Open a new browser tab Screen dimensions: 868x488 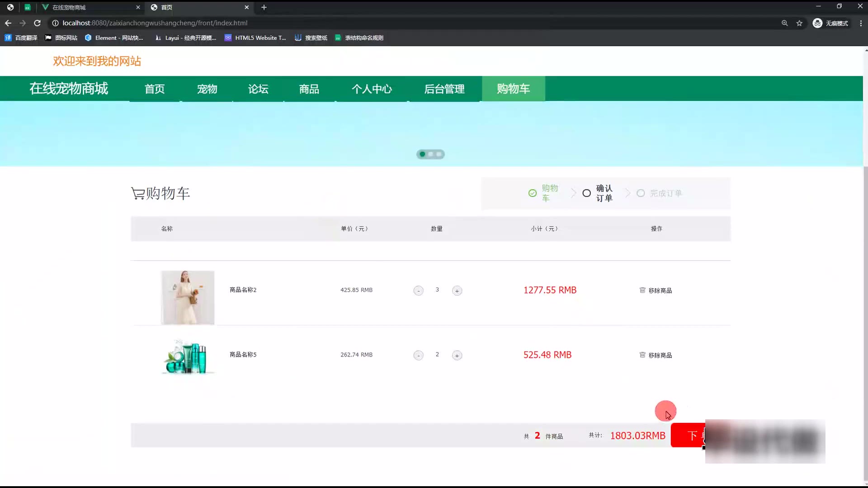264,7
